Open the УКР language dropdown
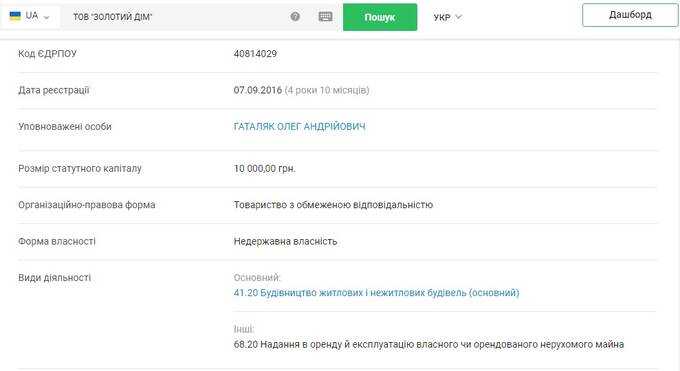Viewport: 680px width, 371px height. click(448, 17)
